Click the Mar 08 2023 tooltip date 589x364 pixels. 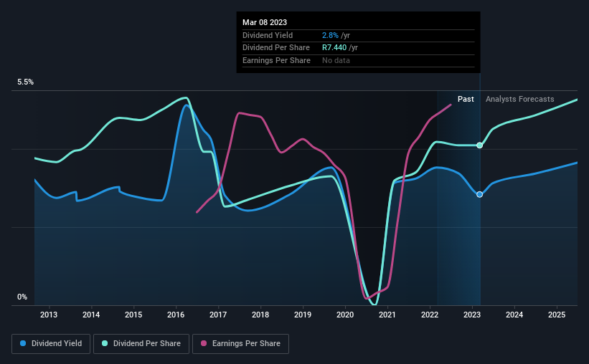click(x=265, y=22)
